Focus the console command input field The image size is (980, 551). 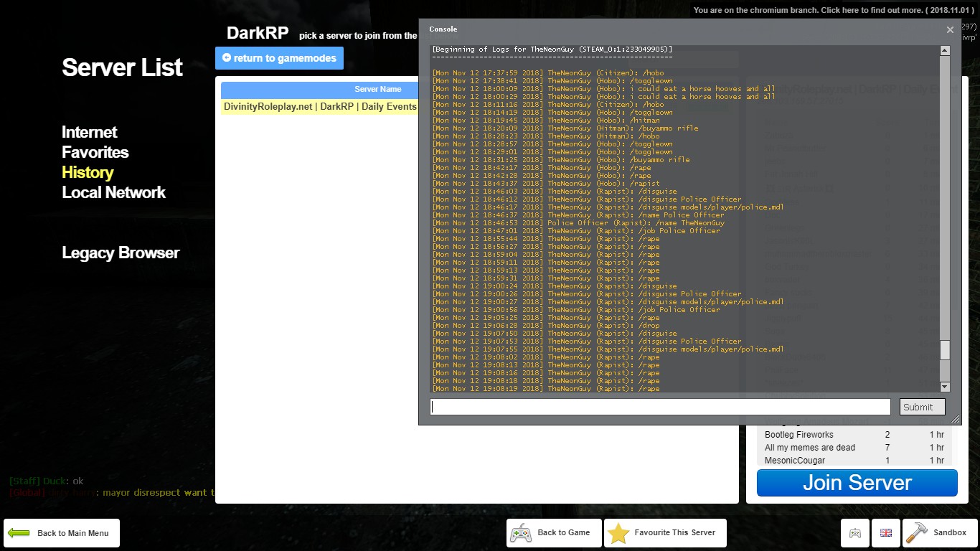click(660, 407)
